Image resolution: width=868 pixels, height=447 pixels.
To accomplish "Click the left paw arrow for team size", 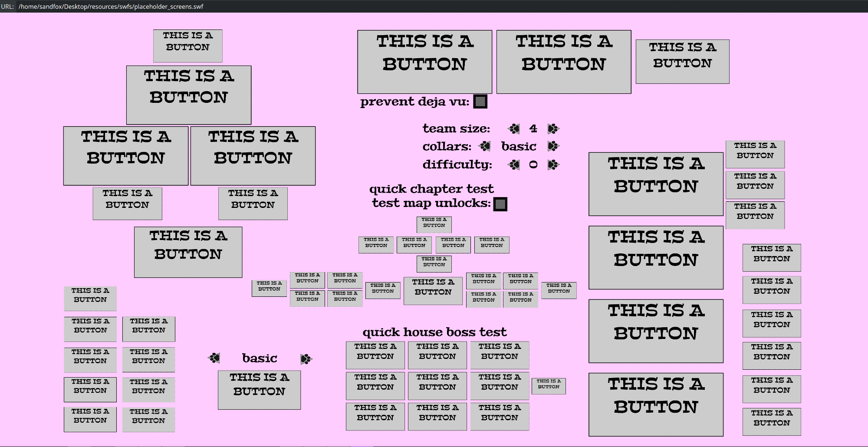I will tap(514, 129).
